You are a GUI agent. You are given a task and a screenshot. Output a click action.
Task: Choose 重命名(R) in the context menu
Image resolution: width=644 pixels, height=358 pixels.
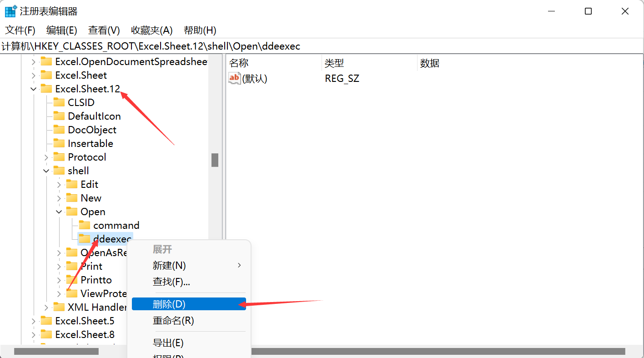coord(189,321)
